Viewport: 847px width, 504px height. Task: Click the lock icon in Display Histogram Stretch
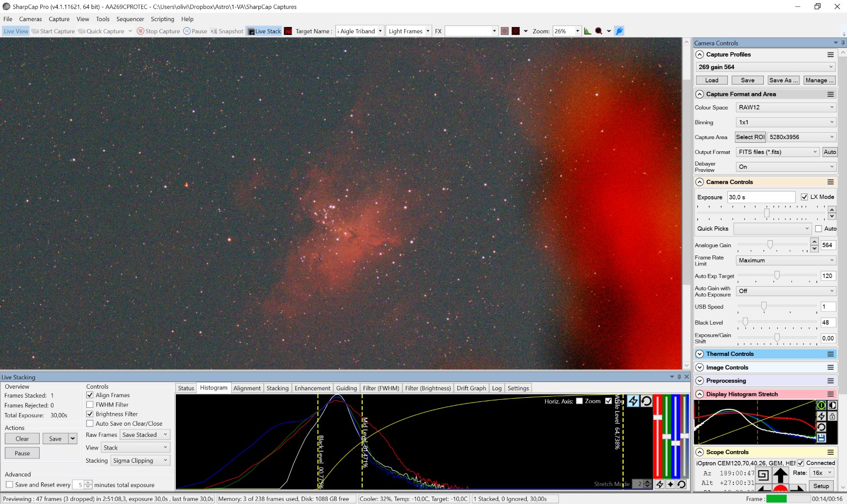pyautogui.click(x=832, y=416)
